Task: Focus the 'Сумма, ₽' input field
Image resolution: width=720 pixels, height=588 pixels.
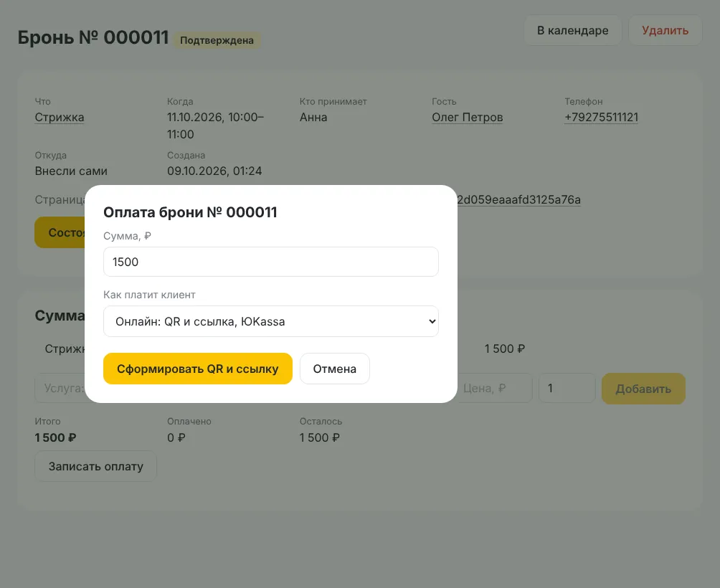Action: coord(271,262)
